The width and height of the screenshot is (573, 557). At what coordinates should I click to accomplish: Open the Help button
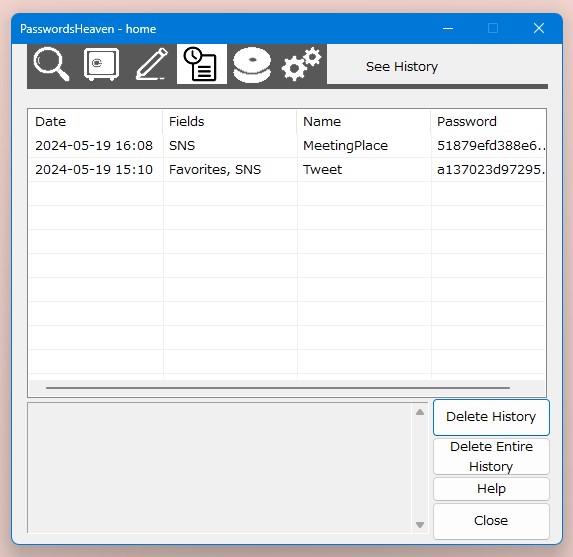(x=491, y=489)
